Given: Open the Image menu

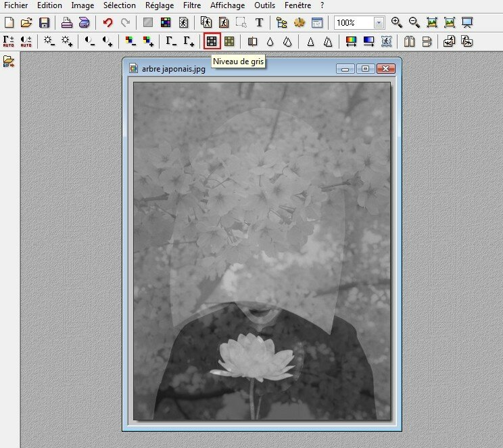Looking at the screenshot, I should (82, 5).
